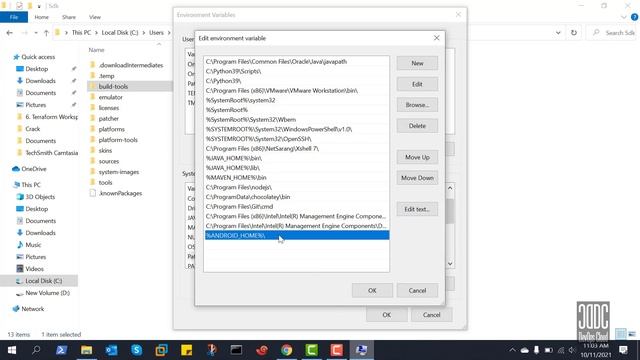The image size is (640, 360).
Task: Click OK in Environment Variables window
Action: [x=387, y=315]
